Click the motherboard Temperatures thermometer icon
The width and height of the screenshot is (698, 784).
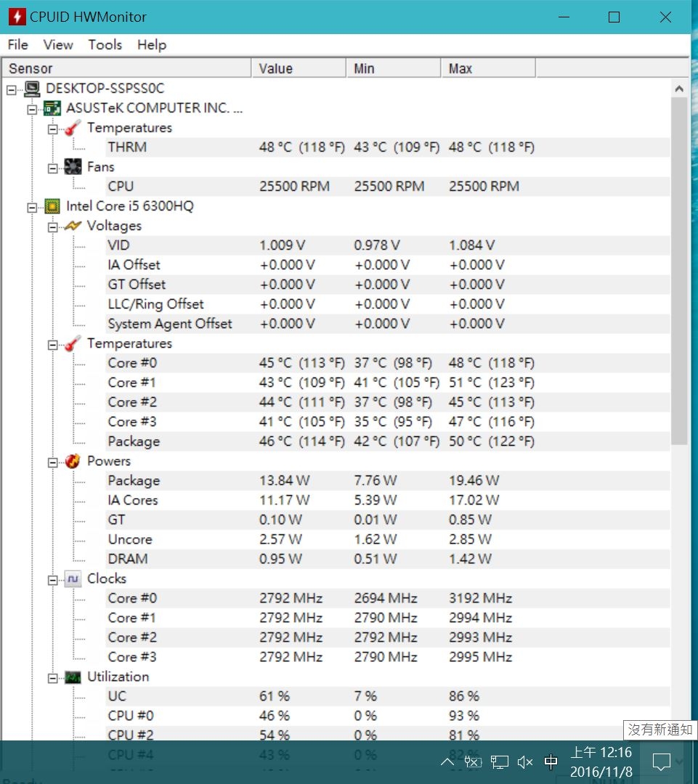(73, 128)
